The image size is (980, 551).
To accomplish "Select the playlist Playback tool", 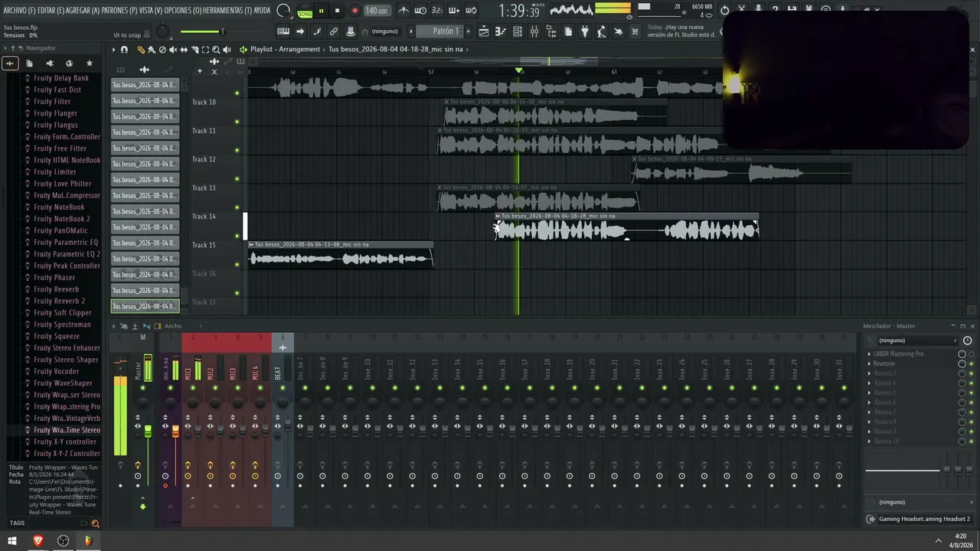I will [227, 50].
